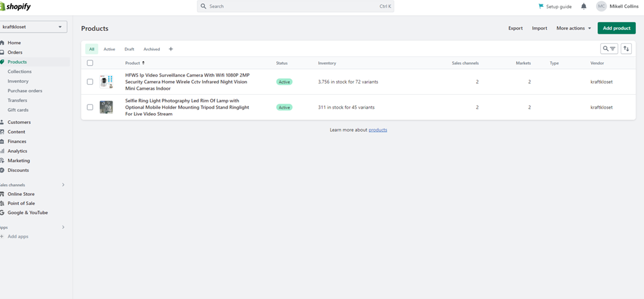Click the Import button
644x299 pixels.
pyautogui.click(x=540, y=28)
